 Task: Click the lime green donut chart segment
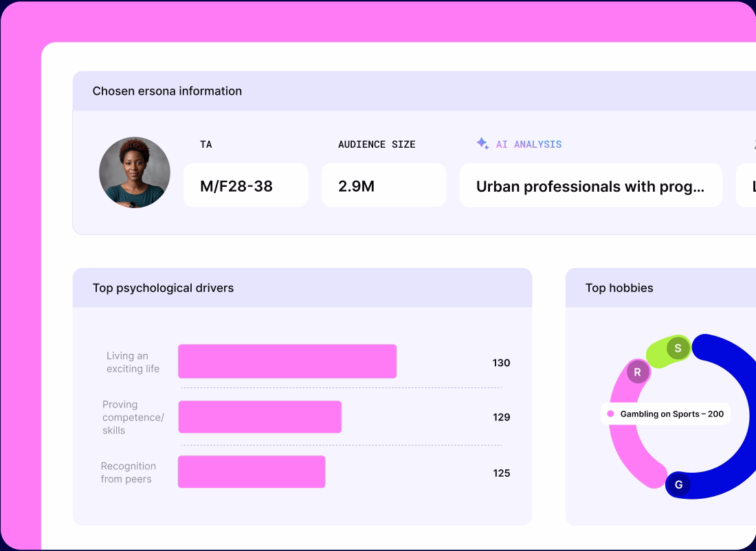click(x=660, y=355)
